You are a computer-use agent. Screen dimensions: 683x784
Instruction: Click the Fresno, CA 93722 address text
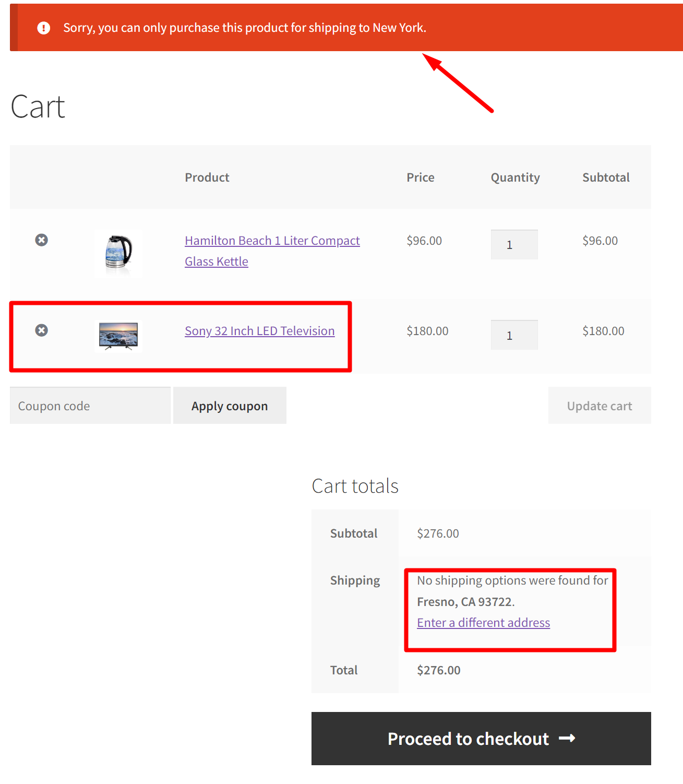[x=465, y=601]
